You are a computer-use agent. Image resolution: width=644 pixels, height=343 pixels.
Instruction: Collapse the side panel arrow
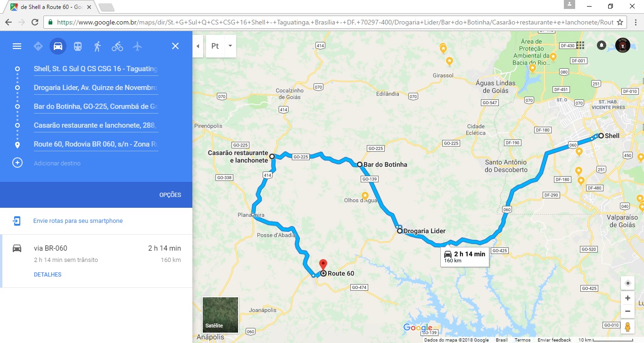(198, 46)
